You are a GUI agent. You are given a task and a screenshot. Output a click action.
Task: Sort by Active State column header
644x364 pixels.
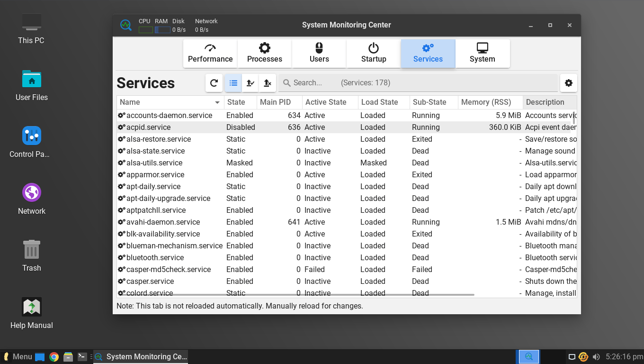330,102
